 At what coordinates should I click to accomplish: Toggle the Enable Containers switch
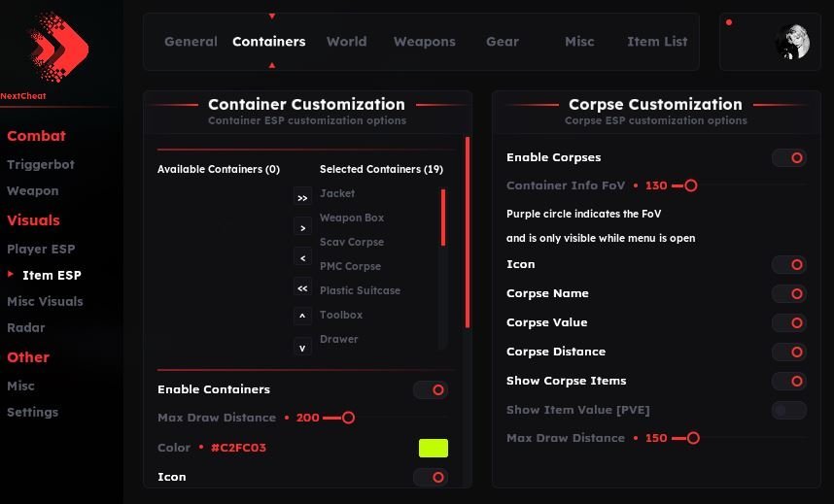pos(430,390)
